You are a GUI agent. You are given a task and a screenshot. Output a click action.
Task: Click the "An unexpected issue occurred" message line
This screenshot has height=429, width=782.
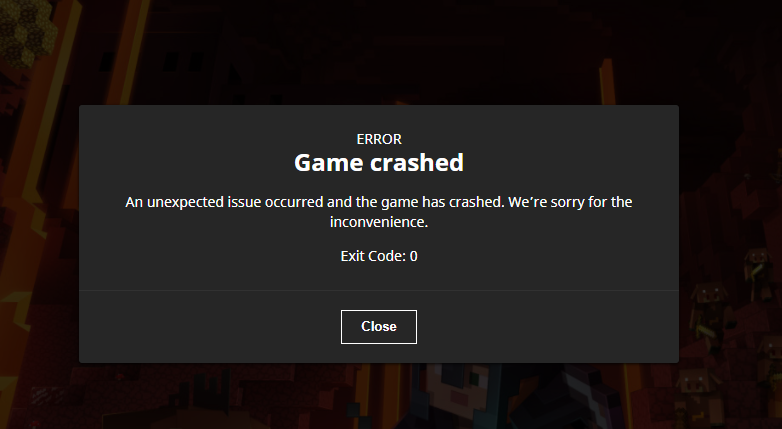pyautogui.click(x=379, y=202)
